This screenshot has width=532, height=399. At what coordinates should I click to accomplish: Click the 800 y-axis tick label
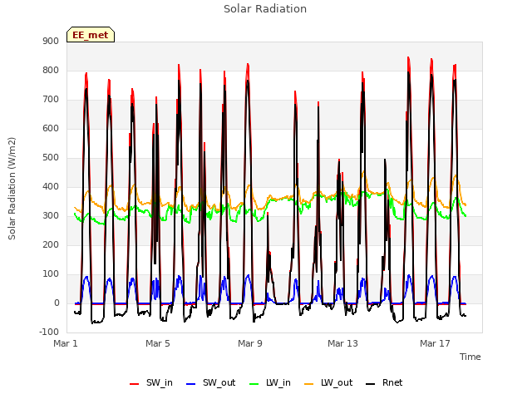tap(51, 70)
